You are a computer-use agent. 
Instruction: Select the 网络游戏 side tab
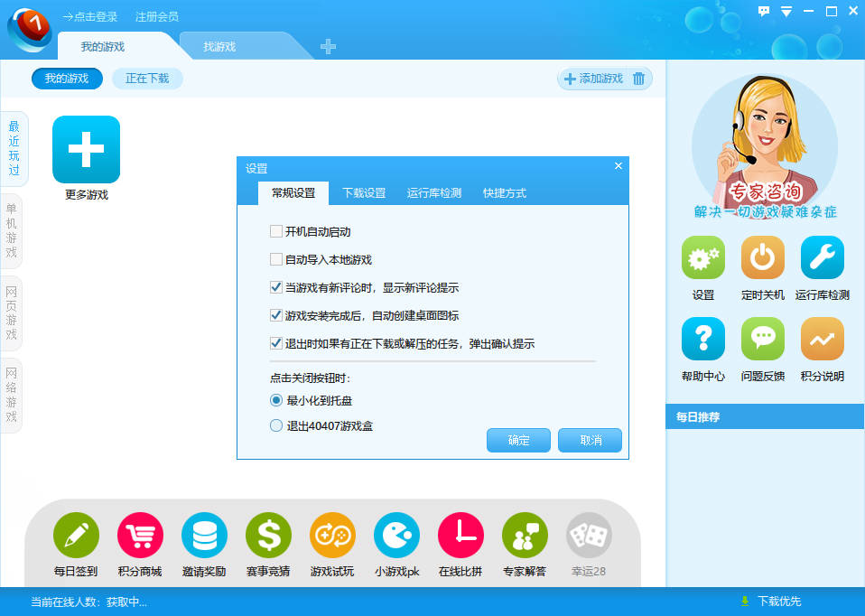tap(12, 395)
